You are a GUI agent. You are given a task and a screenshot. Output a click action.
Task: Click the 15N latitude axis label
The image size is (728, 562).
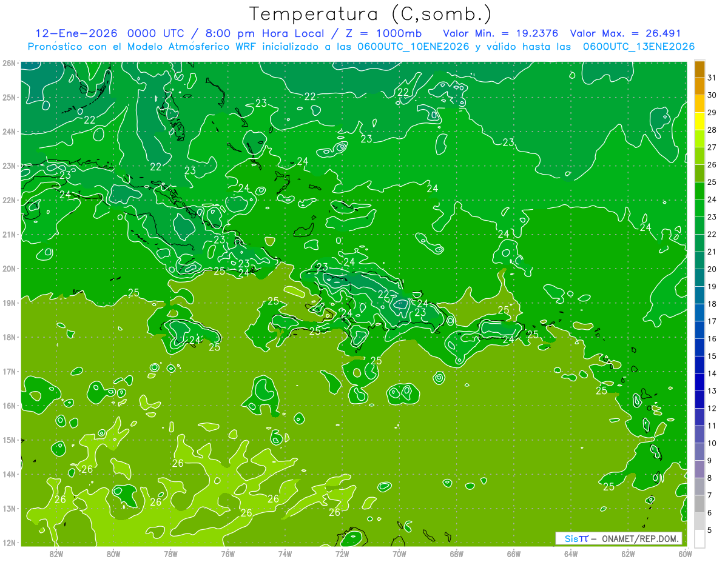[x=8, y=440]
